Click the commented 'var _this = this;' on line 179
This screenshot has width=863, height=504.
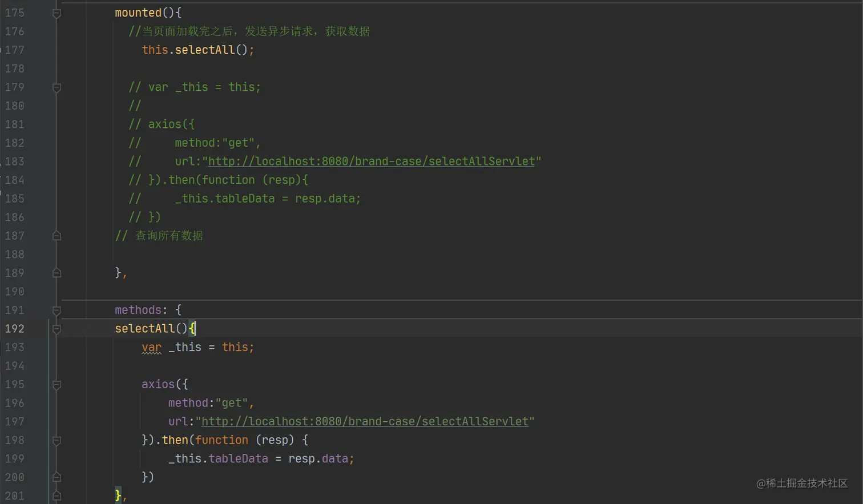[195, 87]
